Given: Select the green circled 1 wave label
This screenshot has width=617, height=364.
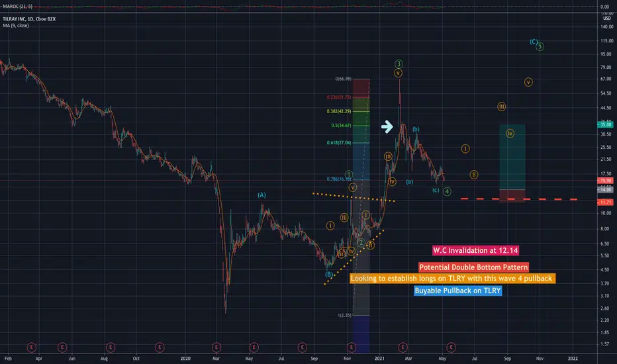Looking at the screenshot, I should pyautogui.click(x=349, y=174).
